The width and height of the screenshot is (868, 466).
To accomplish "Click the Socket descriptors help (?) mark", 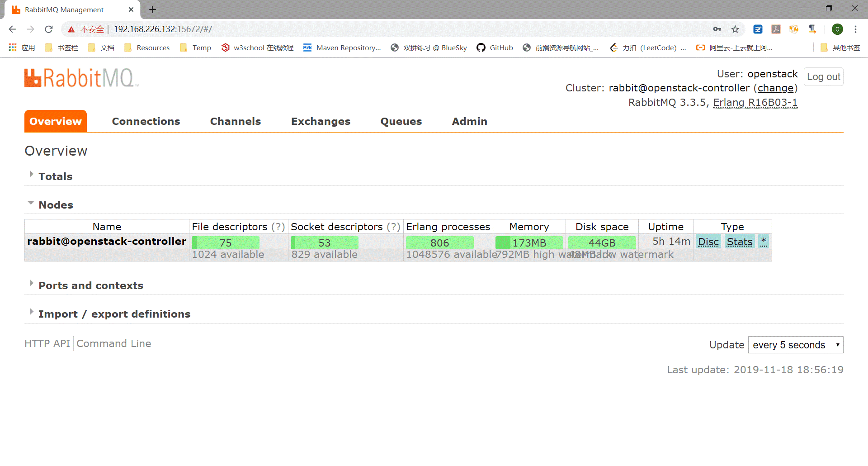I will (393, 227).
